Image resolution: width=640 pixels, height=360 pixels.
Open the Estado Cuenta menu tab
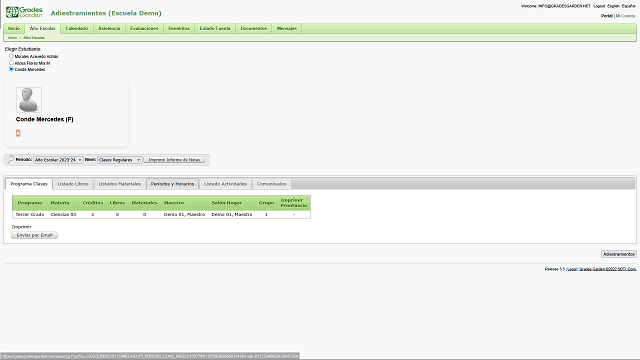coord(215,29)
